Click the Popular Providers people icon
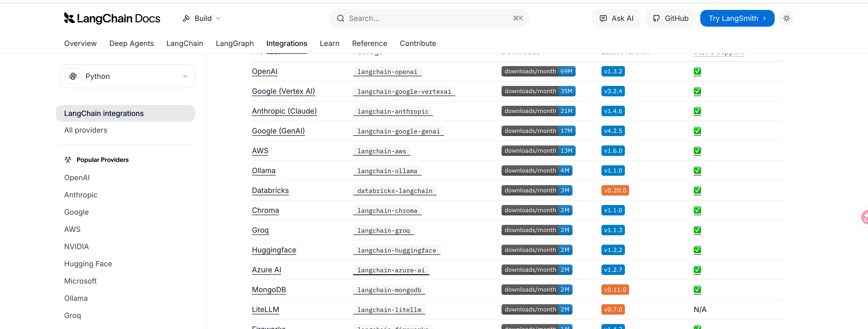Image resolution: width=868 pixels, height=329 pixels. coord(68,160)
